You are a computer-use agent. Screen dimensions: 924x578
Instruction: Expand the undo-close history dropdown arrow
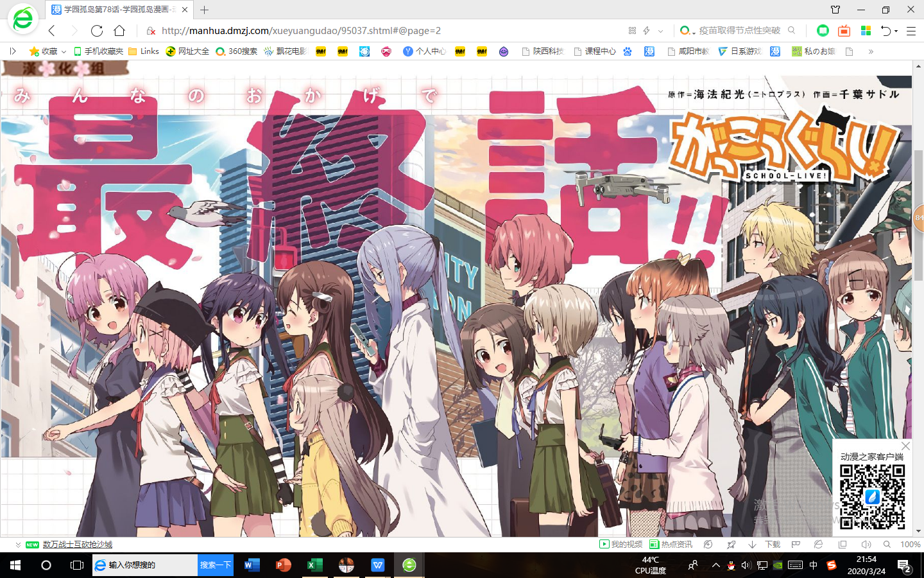[896, 31]
